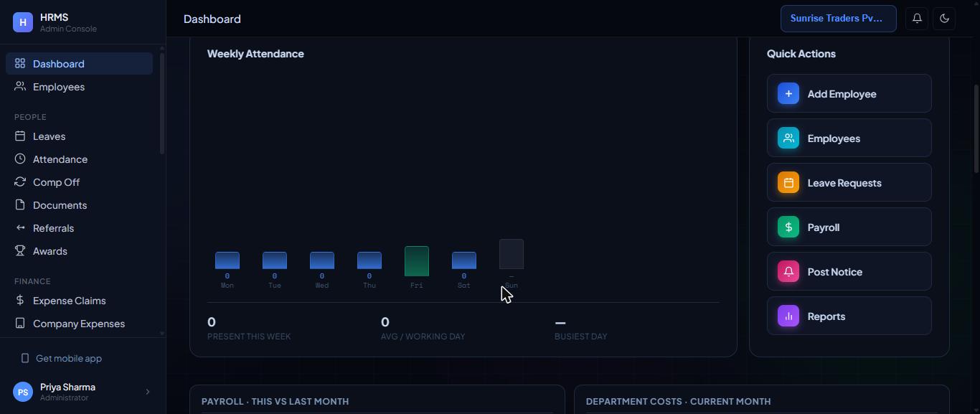The height and width of the screenshot is (414, 980).
Task: Click the Employees people icon in sidebar
Action: click(x=20, y=86)
